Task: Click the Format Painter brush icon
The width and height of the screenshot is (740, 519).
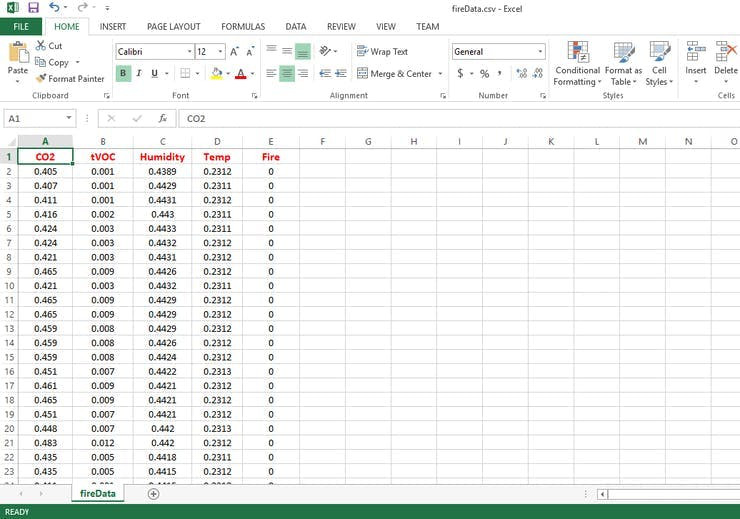Action: pyautogui.click(x=41, y=78)
